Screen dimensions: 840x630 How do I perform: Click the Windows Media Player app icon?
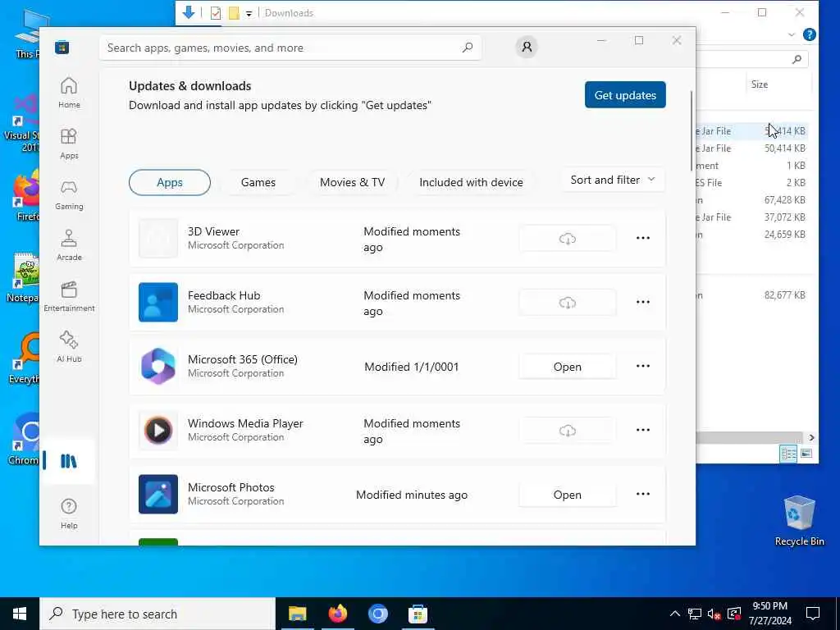(x=158, y=430)
